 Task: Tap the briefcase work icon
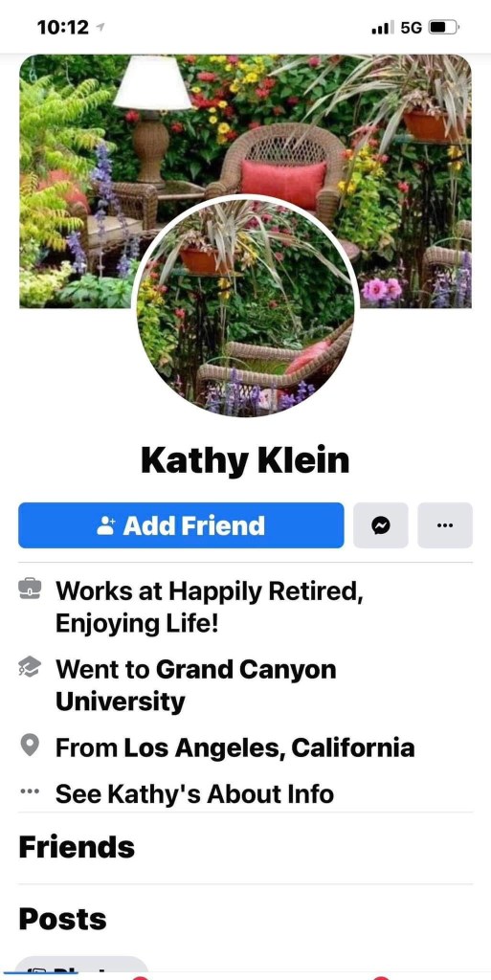30,590
